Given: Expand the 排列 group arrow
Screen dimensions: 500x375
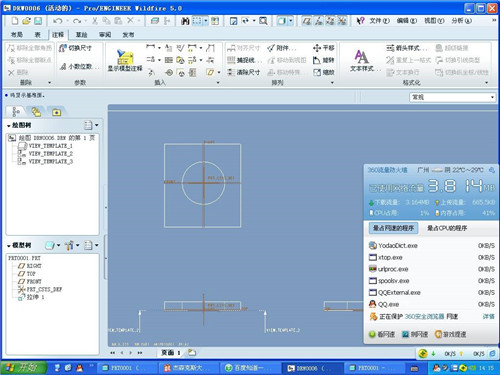Looking at the screenshot, I should 332,82.
